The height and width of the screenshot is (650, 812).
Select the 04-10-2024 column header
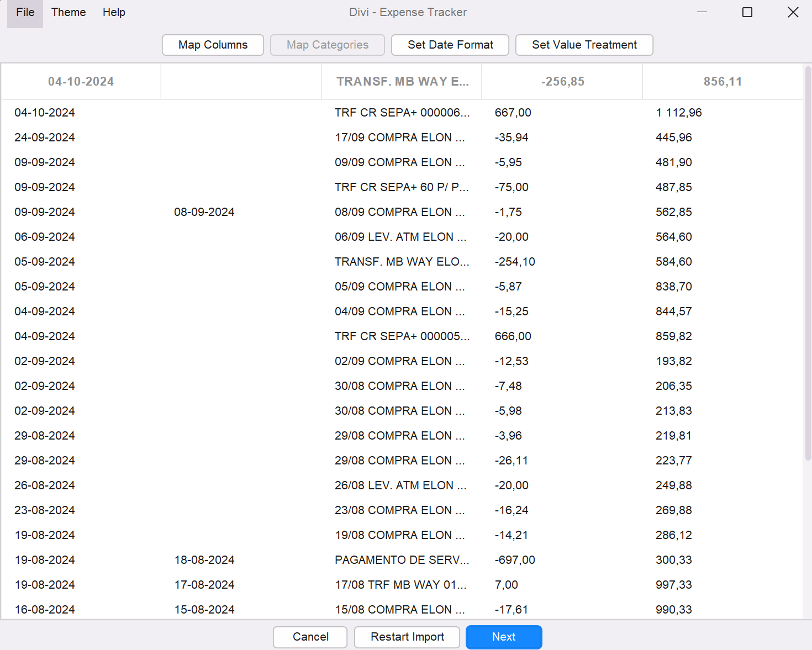tap(81, 82)
